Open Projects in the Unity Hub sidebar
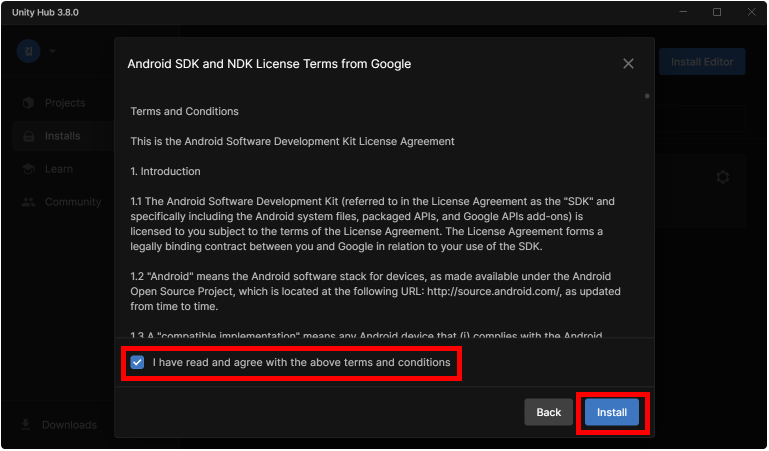Viewport: 769px width, 451px height. click(65, 103)
